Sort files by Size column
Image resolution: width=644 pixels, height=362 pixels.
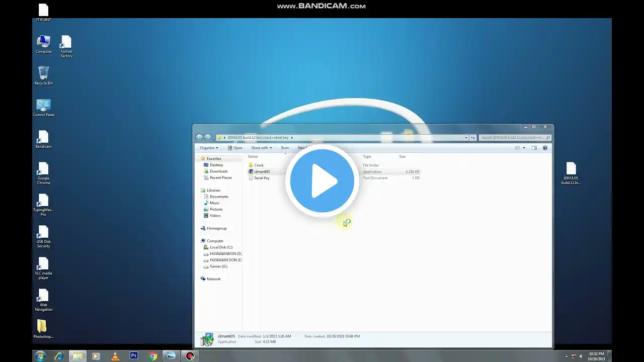402,156
